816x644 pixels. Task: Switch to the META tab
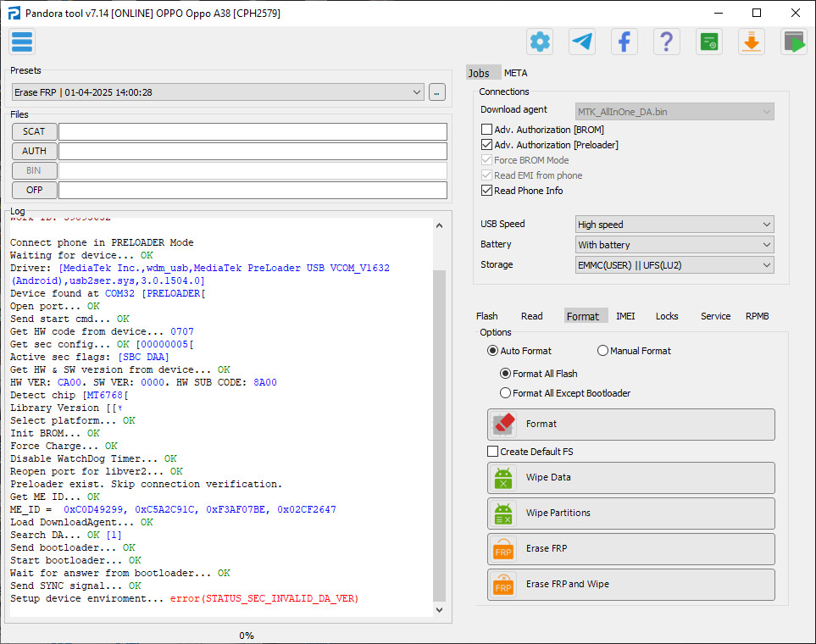tap(516, 73)
